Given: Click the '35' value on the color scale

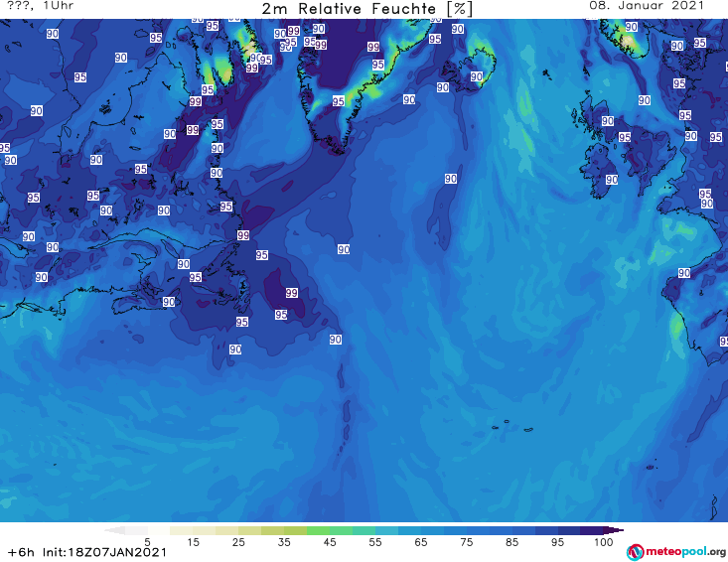Looking at the screenshot, I should click(284, 542).
